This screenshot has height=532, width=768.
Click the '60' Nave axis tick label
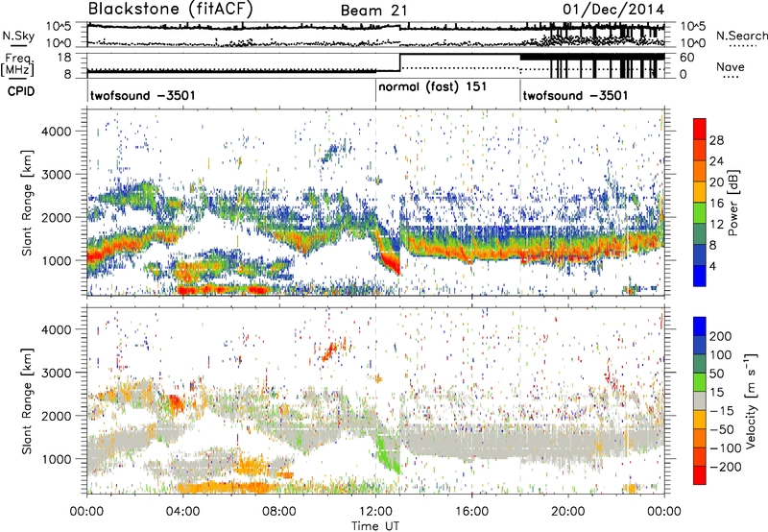687,58
